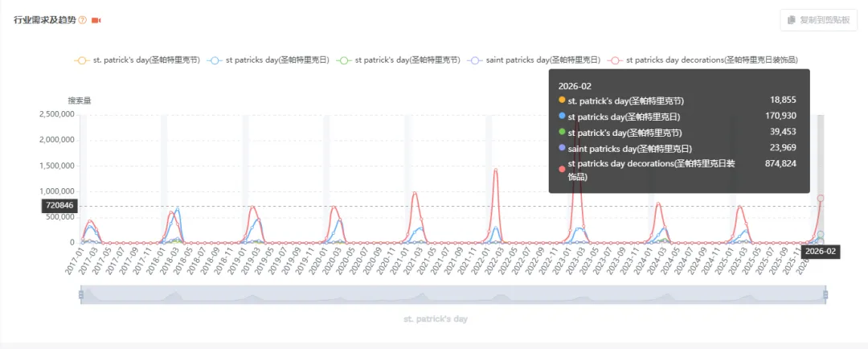Screen dimensions: 868x349
Task: Click the 2026-02 header inside the tooltip
Action: [575, 86]
